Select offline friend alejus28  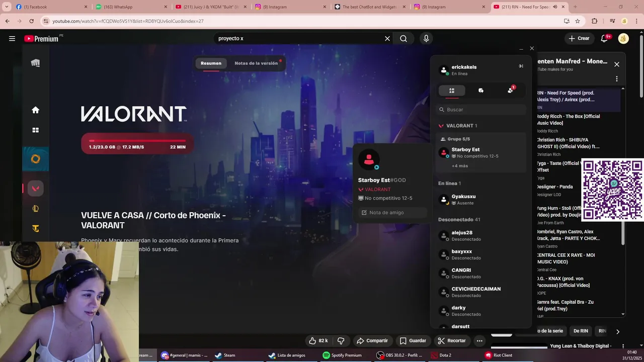click(481, 236)
